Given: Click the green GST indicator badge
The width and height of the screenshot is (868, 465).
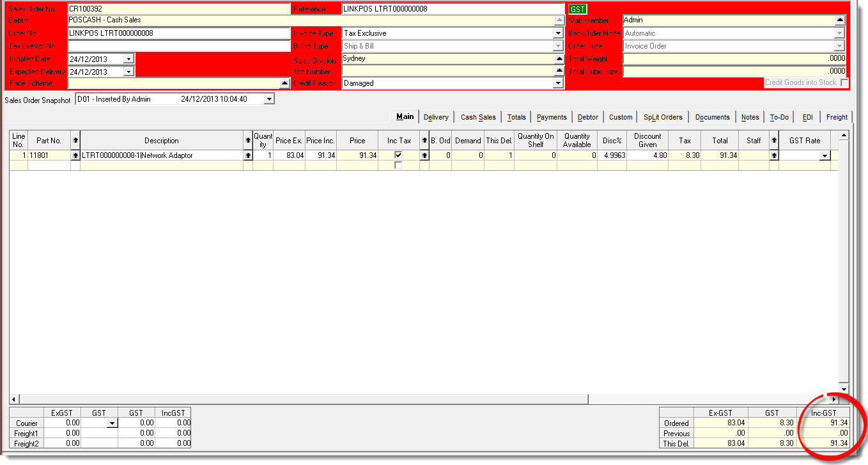Looking at the screenshot, I should coord(578,10).
